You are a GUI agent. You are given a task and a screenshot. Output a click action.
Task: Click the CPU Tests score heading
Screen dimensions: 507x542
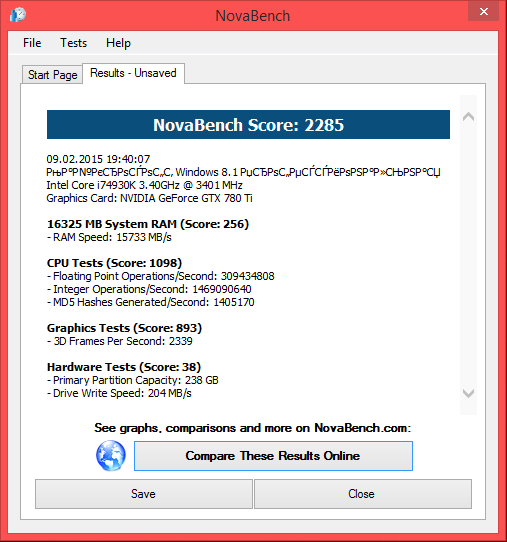click(114, 263)
